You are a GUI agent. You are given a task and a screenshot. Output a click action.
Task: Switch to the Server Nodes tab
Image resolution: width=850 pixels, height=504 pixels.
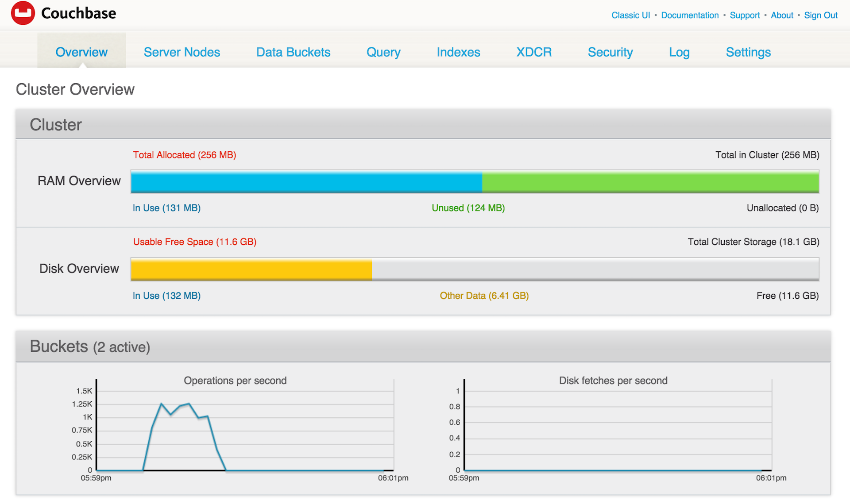(182, 52)
